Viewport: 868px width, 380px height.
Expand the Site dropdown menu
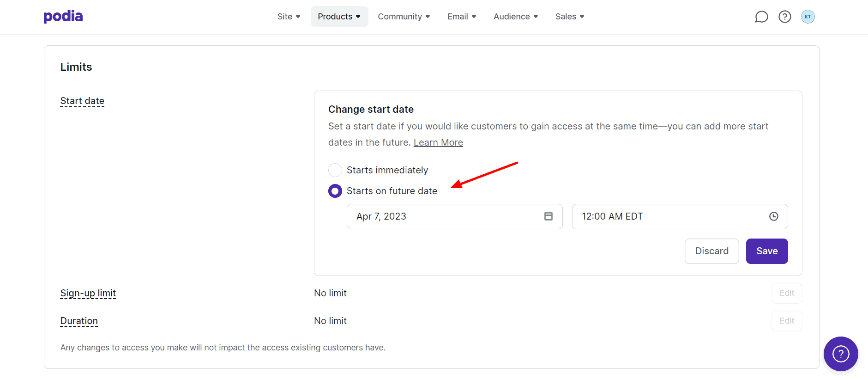pyautogui.click(x=289, y=17)
